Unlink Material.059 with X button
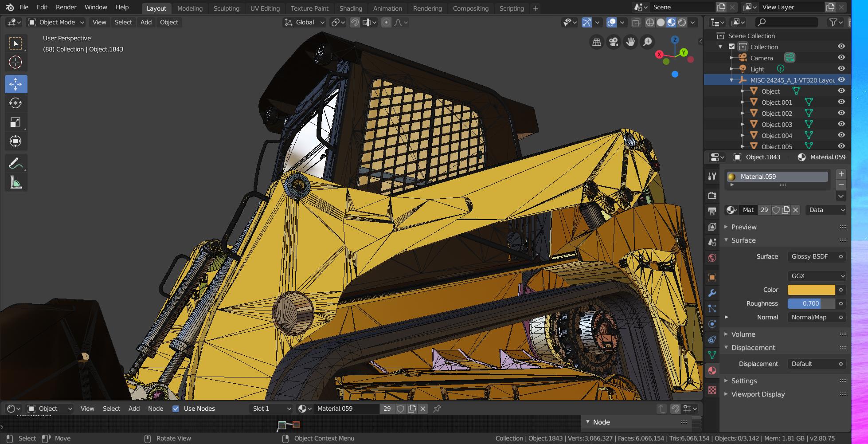Viewport: 868px width, 444px height. (x=795, y=210)
